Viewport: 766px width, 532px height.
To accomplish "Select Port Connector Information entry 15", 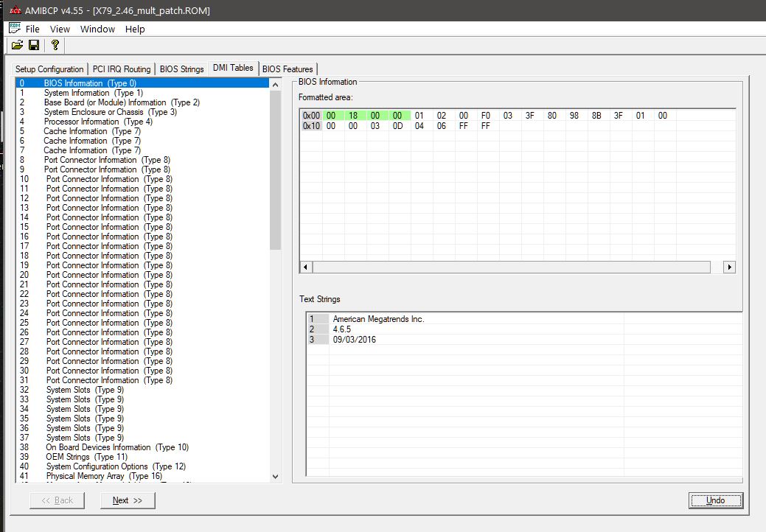I will (x=109, y=227).
